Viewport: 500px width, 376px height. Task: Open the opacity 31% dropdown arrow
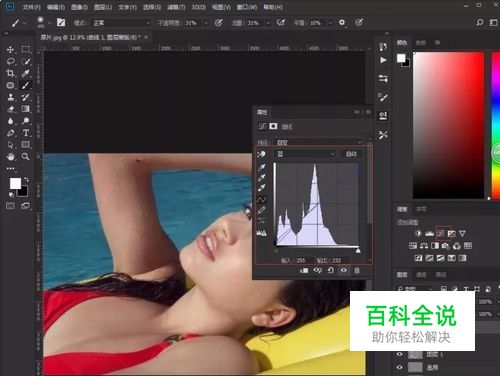[206, 23]
